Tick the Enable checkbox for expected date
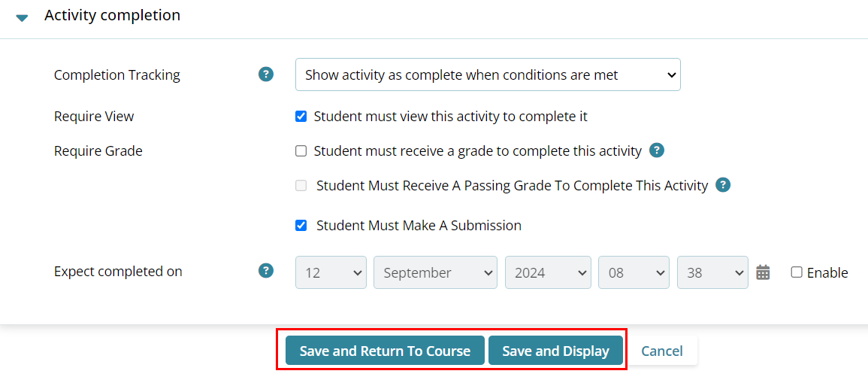 (797, 272)
